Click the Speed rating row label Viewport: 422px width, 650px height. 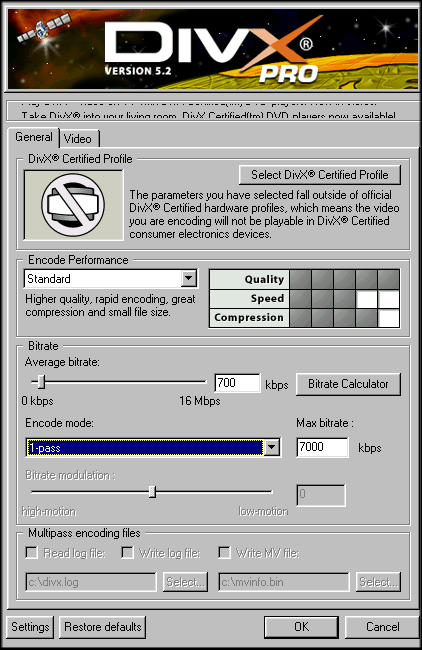pyautogui.click(x=250, y=298)
